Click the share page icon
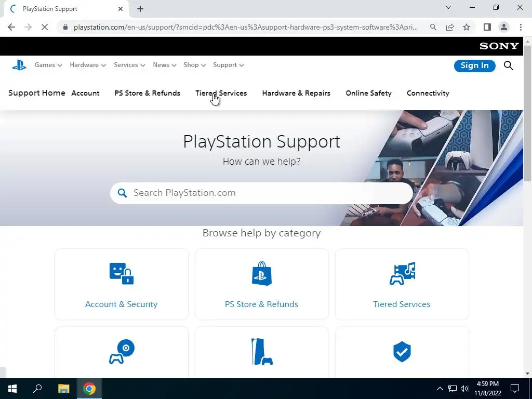 (450, 27)
